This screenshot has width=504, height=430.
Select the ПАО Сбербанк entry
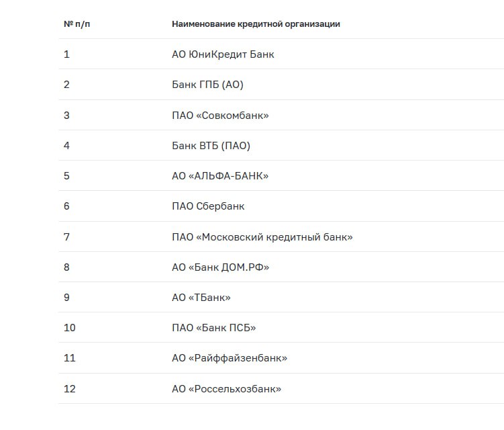pyautogui.click(x=208, y=206)
